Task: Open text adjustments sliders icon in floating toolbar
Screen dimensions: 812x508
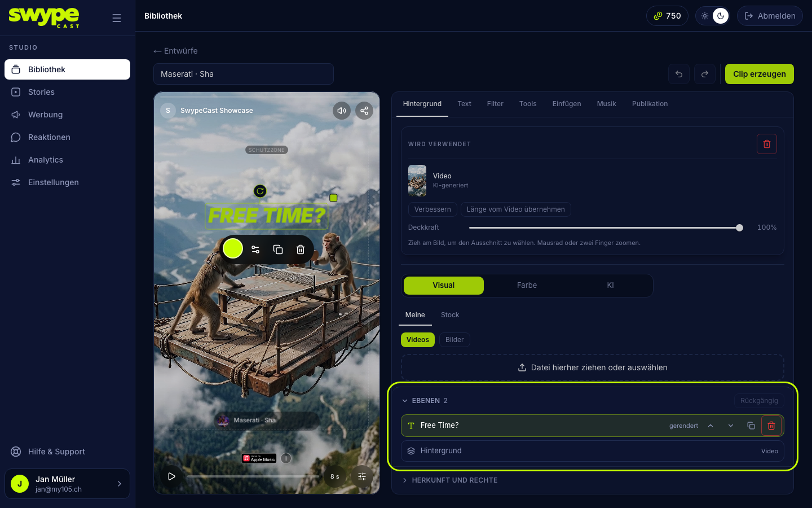Action: click(x=255, y=249)
